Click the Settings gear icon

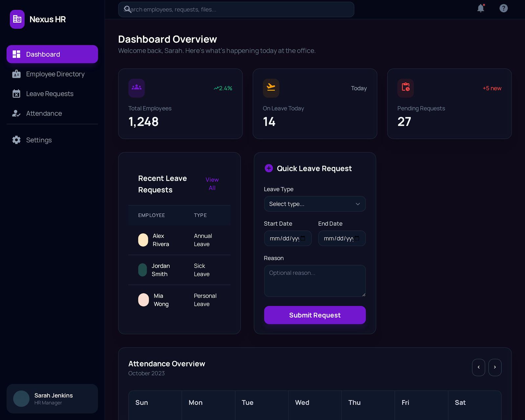click(x=16, y=140)
